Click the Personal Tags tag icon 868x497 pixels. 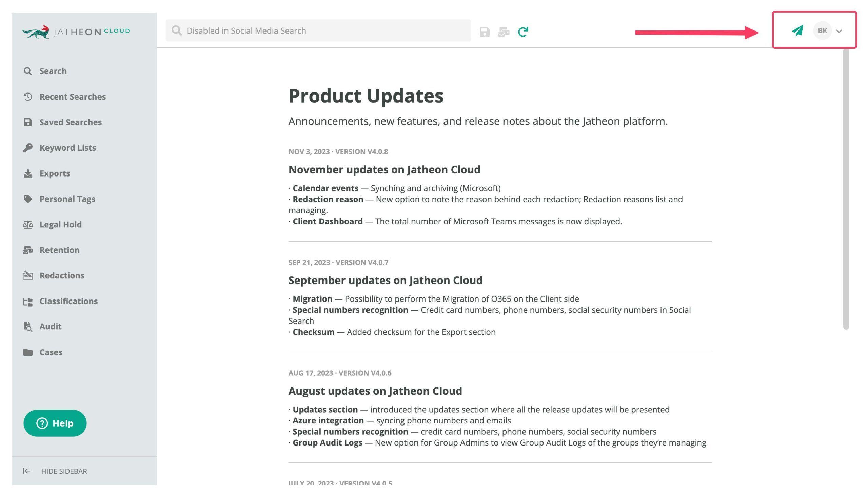pyautogui.click(x=28, y=199)
